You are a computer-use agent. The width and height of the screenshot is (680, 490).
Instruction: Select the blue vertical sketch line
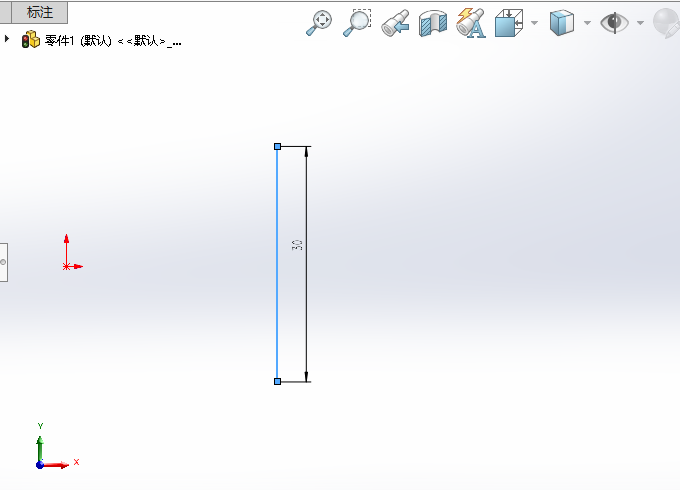tap(277, 264)
